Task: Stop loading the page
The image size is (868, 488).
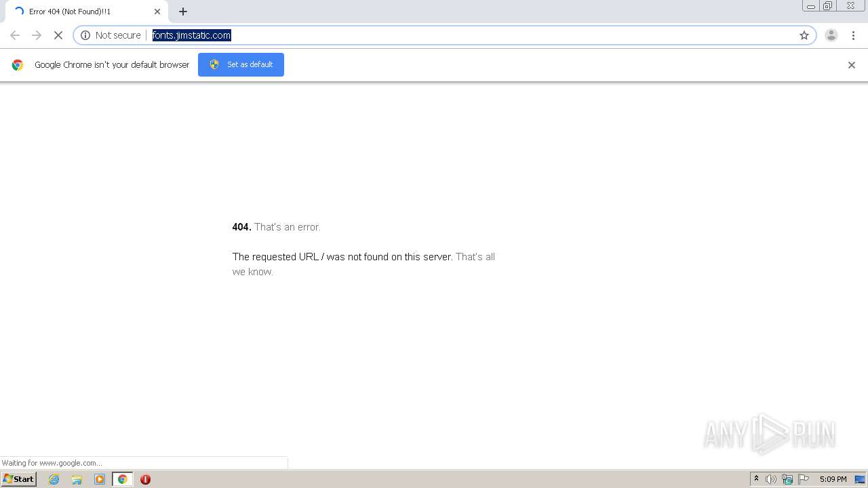Action: [58, 35]
